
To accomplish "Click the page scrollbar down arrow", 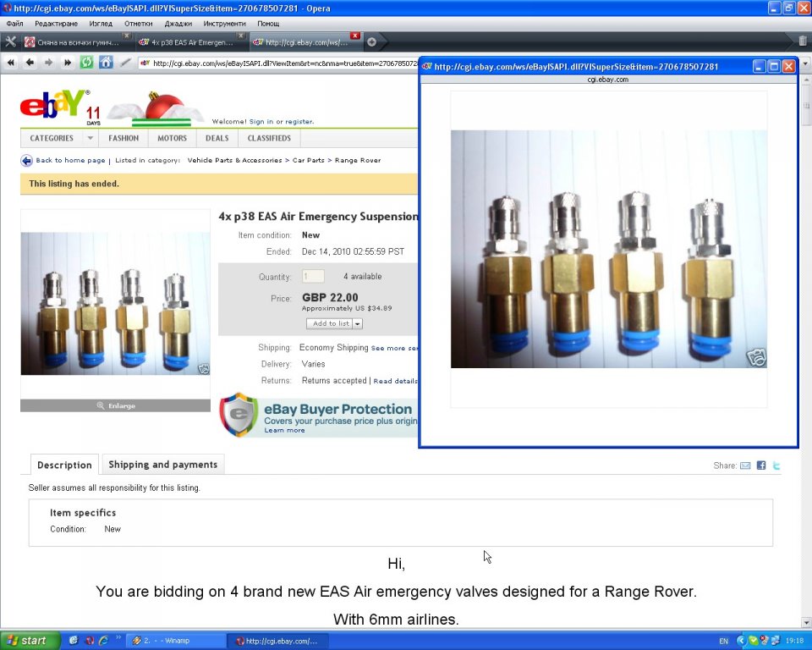I will (806, 622).
